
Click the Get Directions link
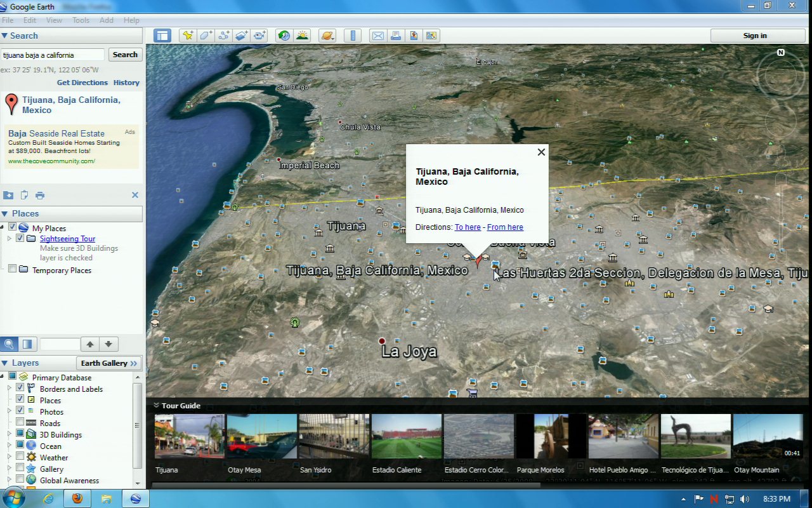pos(82,83)
